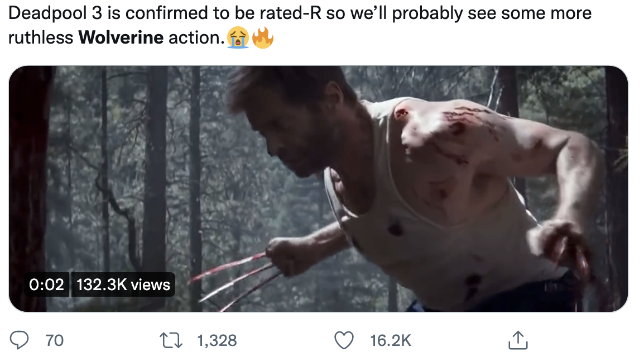Click the bold Wolverine word in tweet
The width and height of the screenshot is (644, 361).
pyautogui.click(x=121, y=37)
